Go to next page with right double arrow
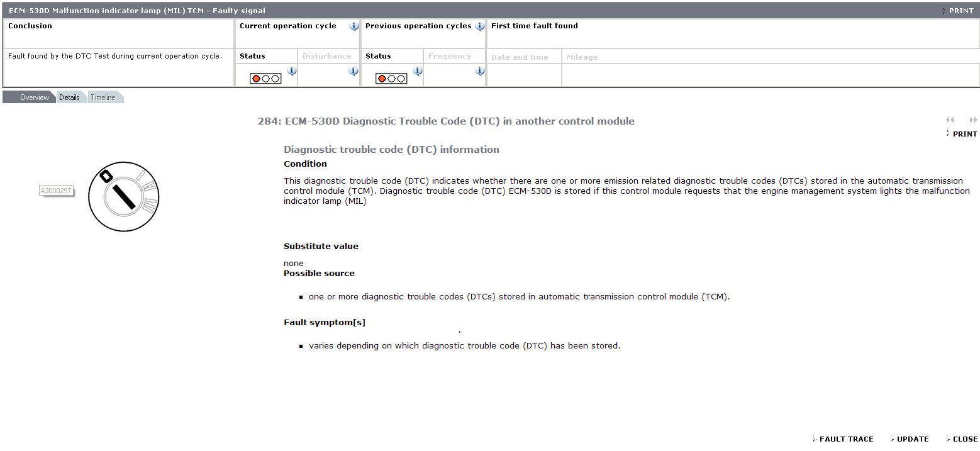The width and height of the screenshot is (980, 451). point(973,120)
